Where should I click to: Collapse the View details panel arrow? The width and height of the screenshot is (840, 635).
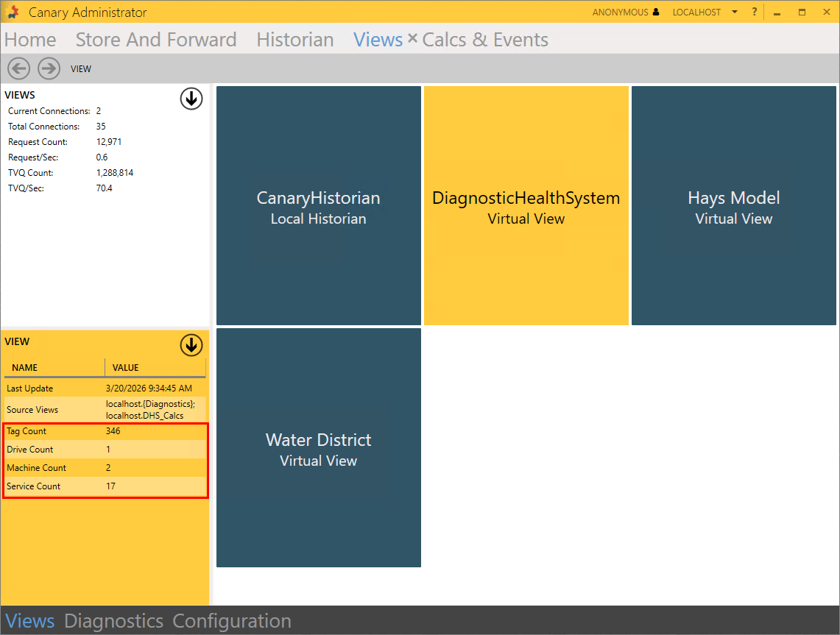(191, 344)
